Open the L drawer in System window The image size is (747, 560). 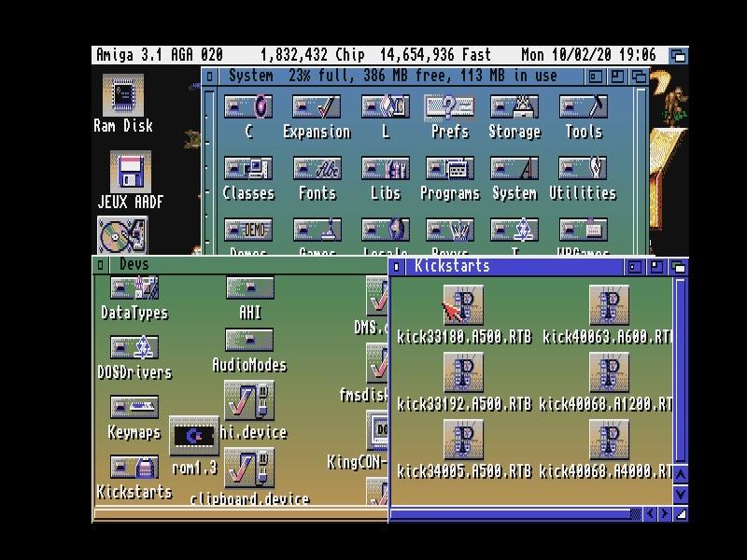pyautogui.click(x=386, y=106)
